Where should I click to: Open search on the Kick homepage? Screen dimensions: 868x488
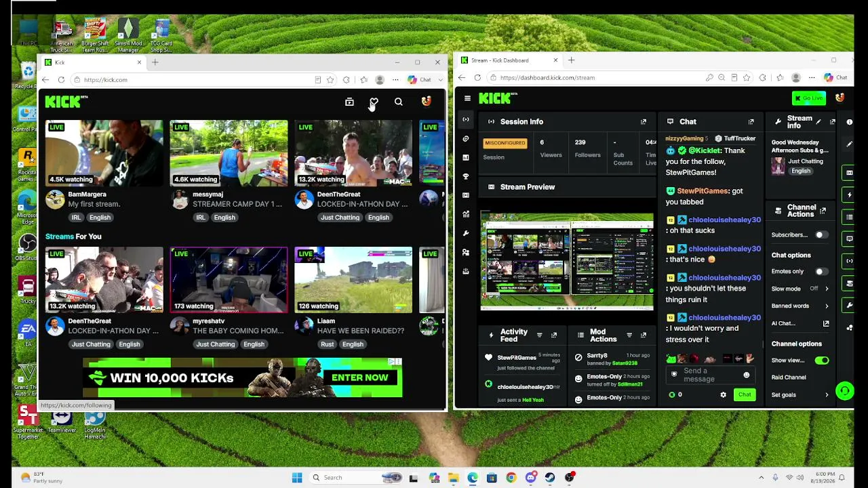tap(399, 102)
